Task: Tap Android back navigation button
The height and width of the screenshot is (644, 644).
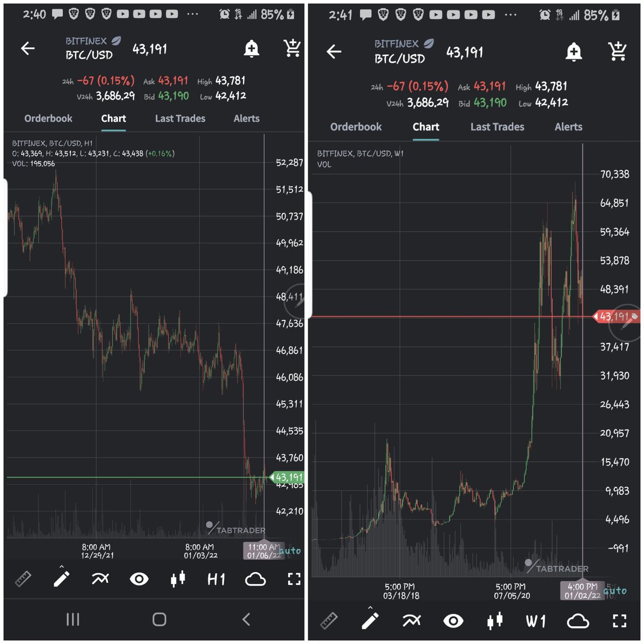Action: point(246,619)
